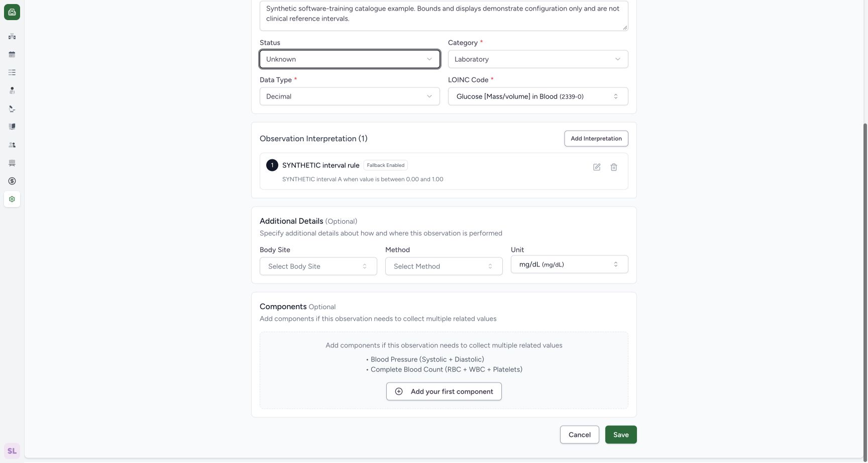Viewport: 868px width, 463px height.
Task: Open the microscope lab icon in sidebar
Action: point(12,109)
